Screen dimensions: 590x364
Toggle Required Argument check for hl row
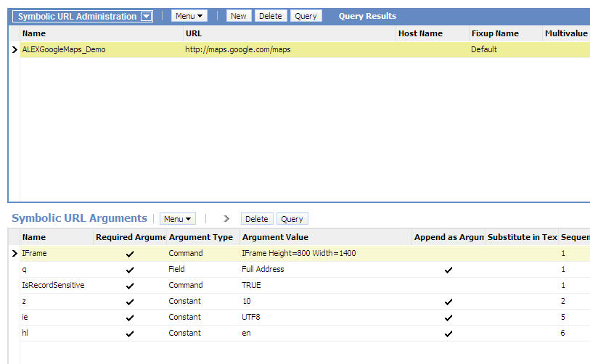click(130, 334)
